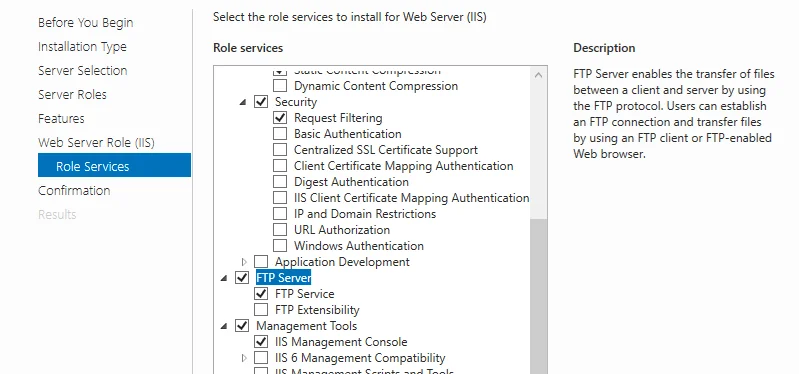Uncheck the Management Tools checkbox

(x=242, y=326)
